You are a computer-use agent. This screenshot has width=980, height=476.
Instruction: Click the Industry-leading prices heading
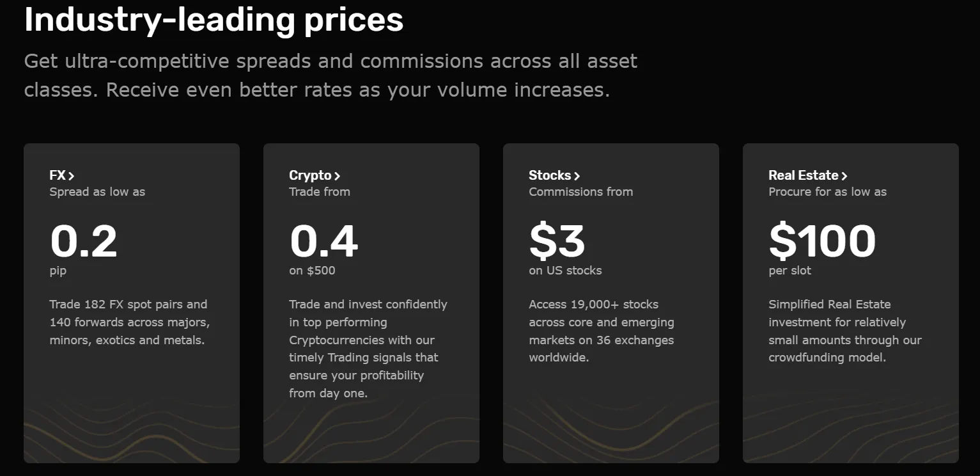tap(214, 19)
